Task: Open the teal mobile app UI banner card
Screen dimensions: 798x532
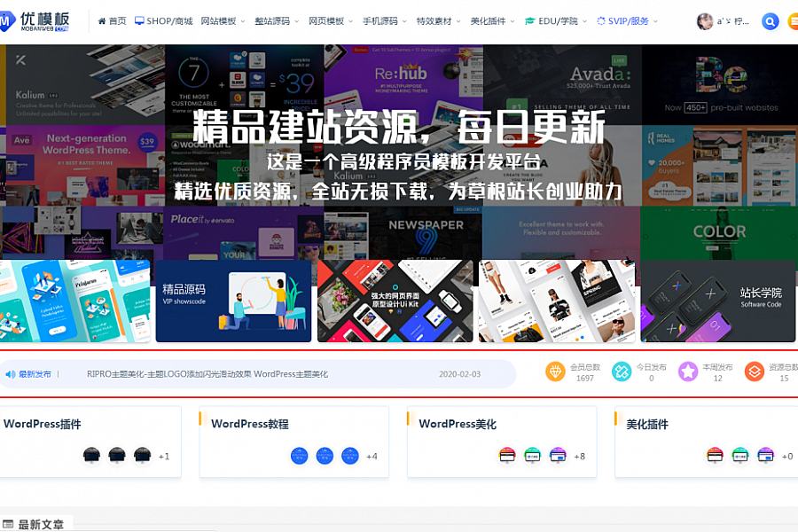Action: click(74, 301)
